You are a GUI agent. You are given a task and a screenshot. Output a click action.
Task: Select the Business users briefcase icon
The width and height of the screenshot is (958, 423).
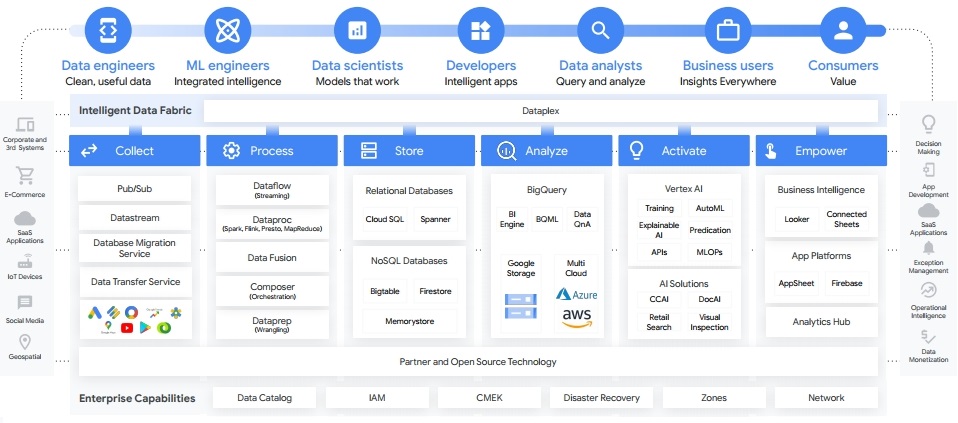[x=728, y=30]
